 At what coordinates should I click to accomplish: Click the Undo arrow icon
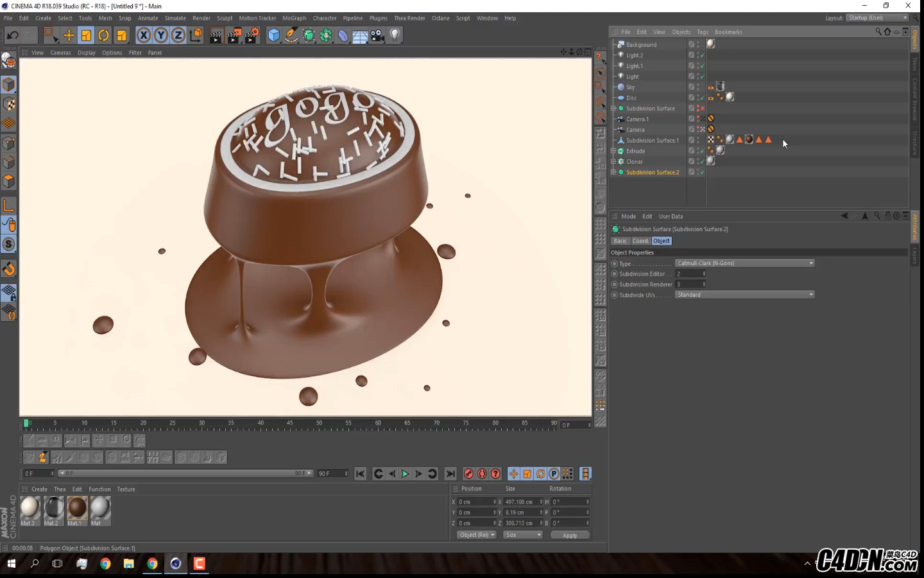12,35
